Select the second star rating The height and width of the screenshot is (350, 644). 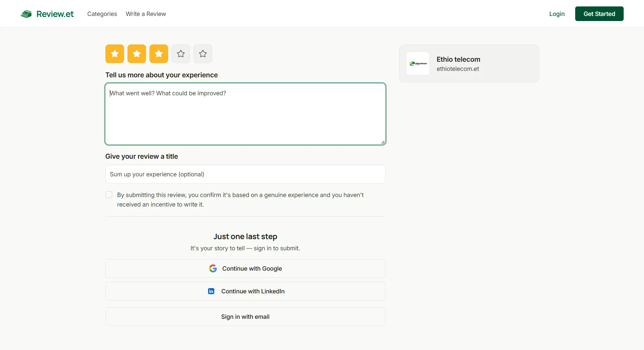point(137,54)
